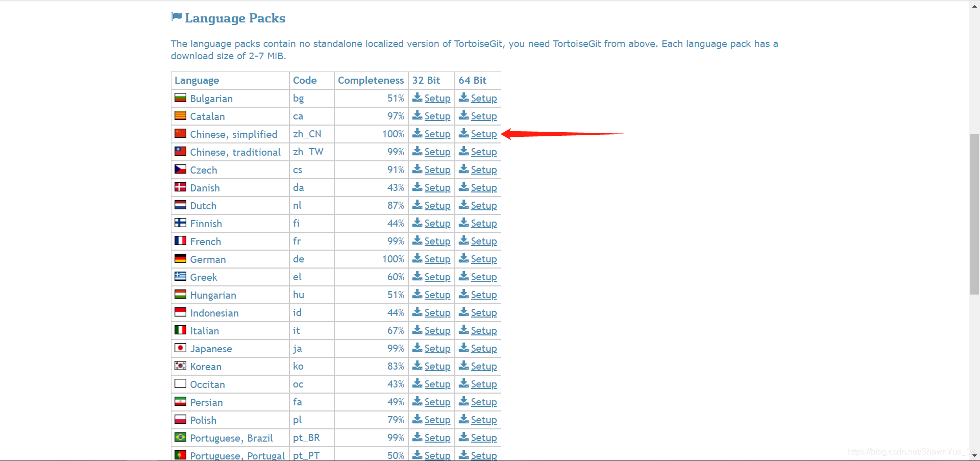980x461 pixels.
Task: Click the Language Packs heading flag icon
Action: click(177, 17)
